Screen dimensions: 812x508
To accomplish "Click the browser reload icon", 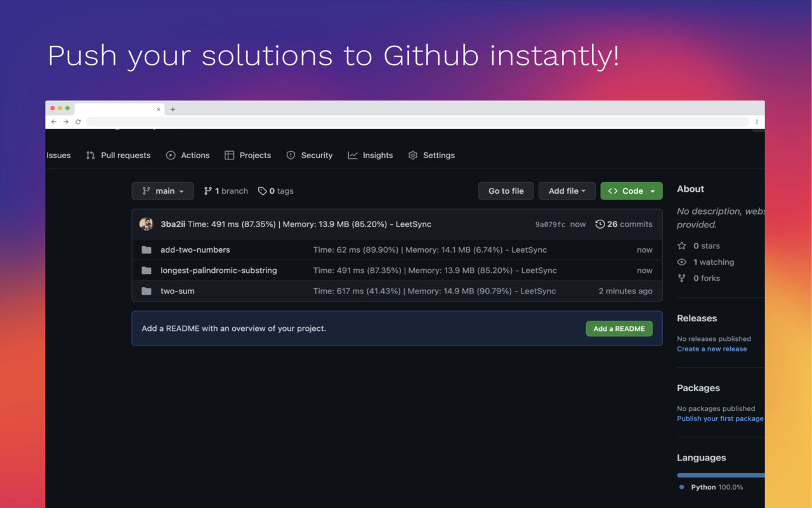I will pos(78,121).
